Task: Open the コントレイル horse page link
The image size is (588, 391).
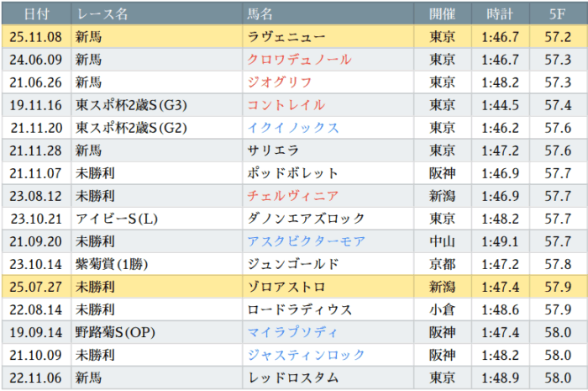Action: pos(286,105)
